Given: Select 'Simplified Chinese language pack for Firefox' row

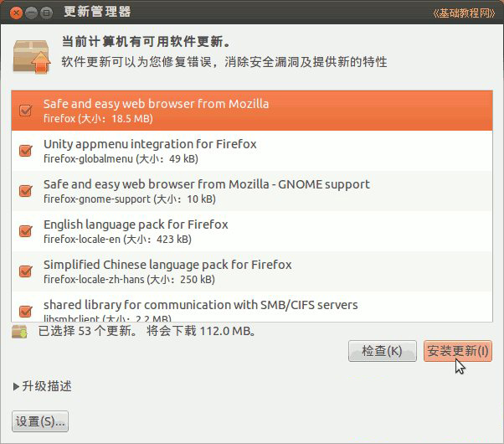Looking at the screenshot, I should [252, 271].
